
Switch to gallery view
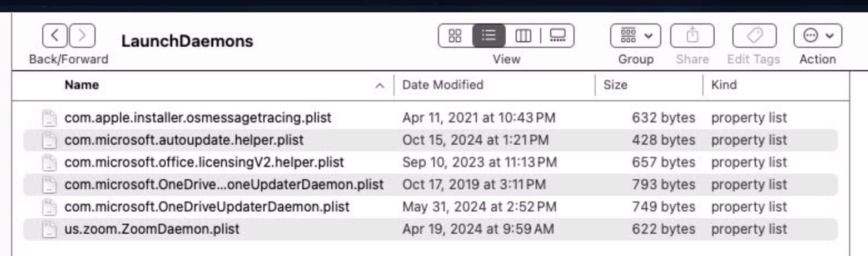point(557,37)
